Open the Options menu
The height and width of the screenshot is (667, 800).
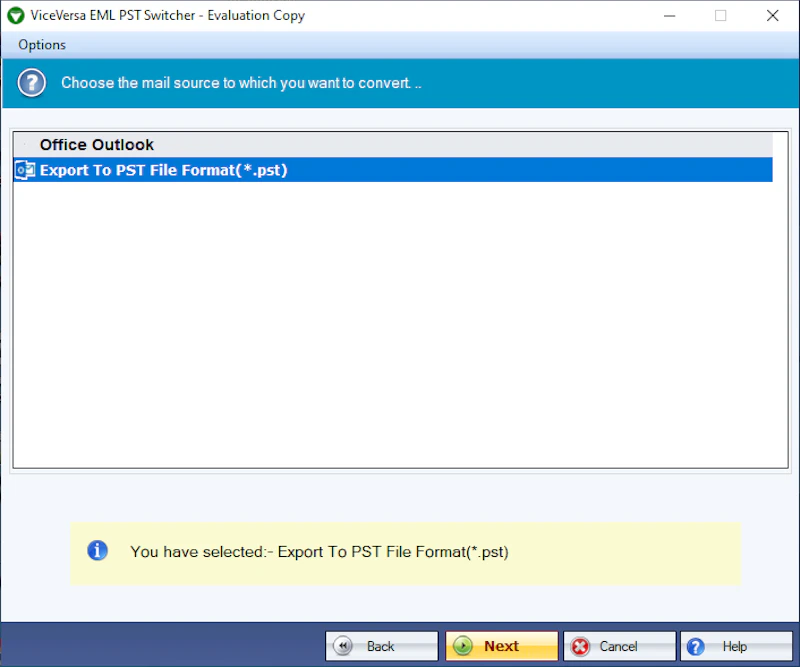[42, 45]
